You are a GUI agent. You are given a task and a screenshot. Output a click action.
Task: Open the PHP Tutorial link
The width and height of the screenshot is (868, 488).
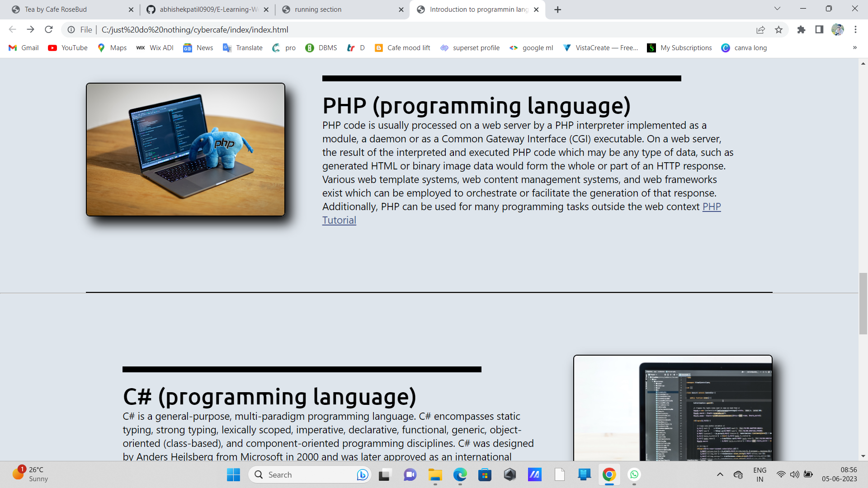pyautogui.click(x=339, y=220)
